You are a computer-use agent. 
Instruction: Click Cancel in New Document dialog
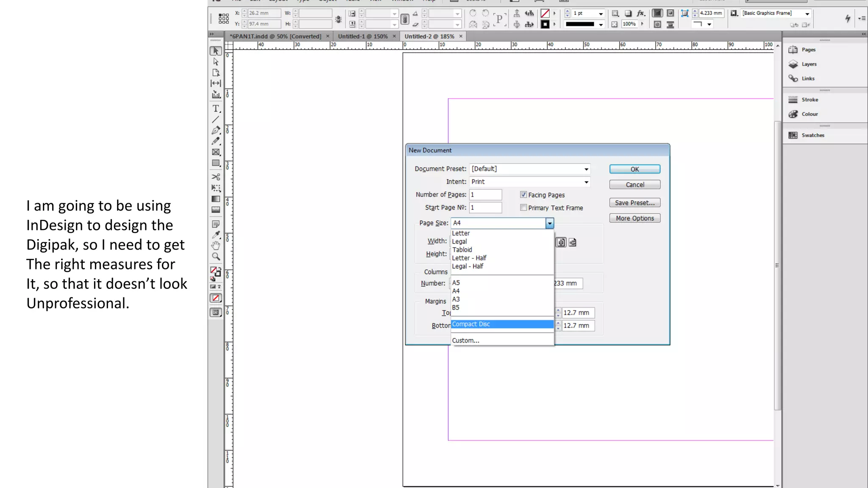634,185
